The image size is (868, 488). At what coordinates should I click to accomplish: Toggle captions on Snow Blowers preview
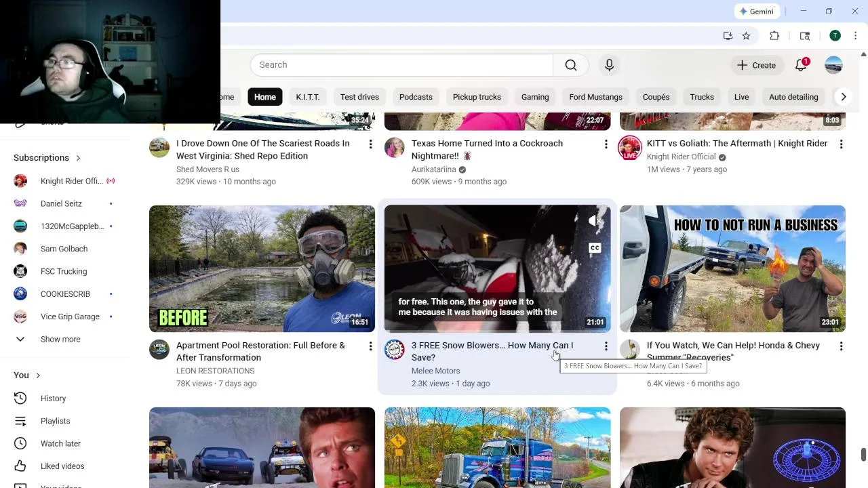point(595,248)
